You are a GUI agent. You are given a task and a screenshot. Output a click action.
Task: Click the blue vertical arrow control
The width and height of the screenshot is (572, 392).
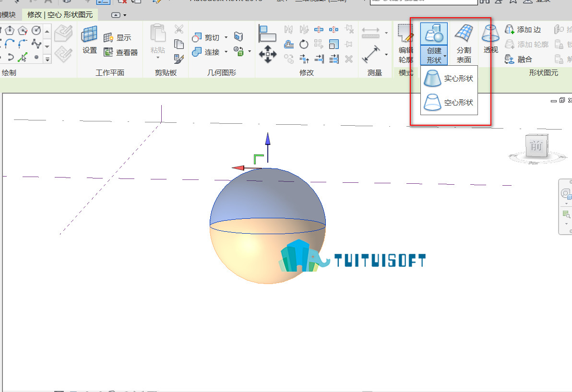pyautogui.click(x=268, y=148)
